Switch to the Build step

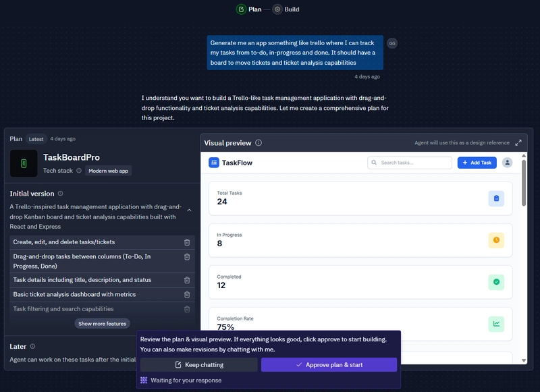(286, 9)
